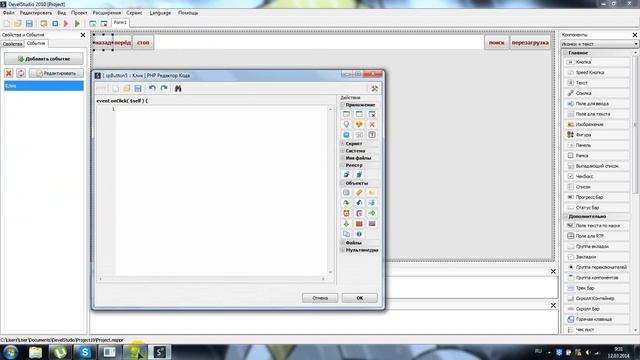
Task: Click the red rectangle action icon under Объекты
Action: pyautogui.click(x=359, y=224)
